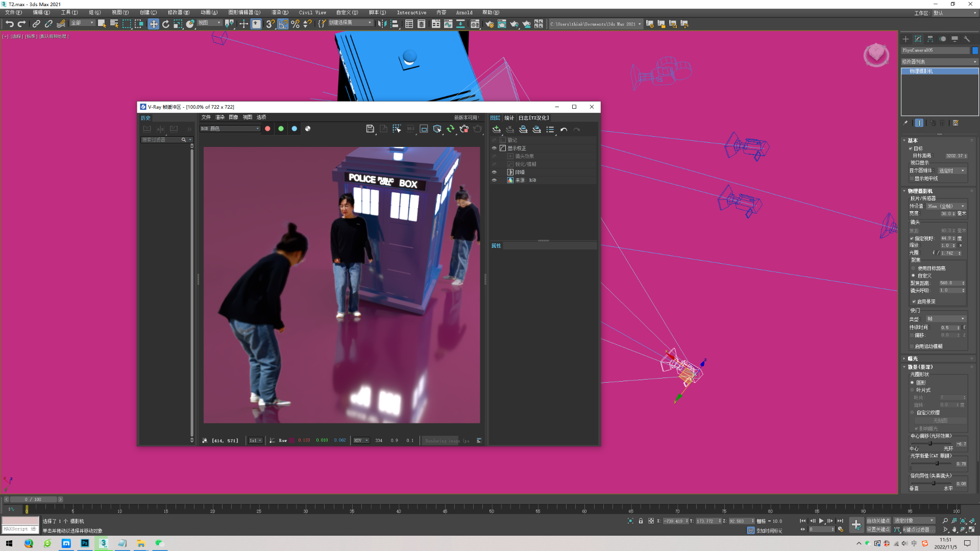Open the shutter 类型 dropdown
Viewport: 980px width, 551px height.
click(x=946, y=319)
